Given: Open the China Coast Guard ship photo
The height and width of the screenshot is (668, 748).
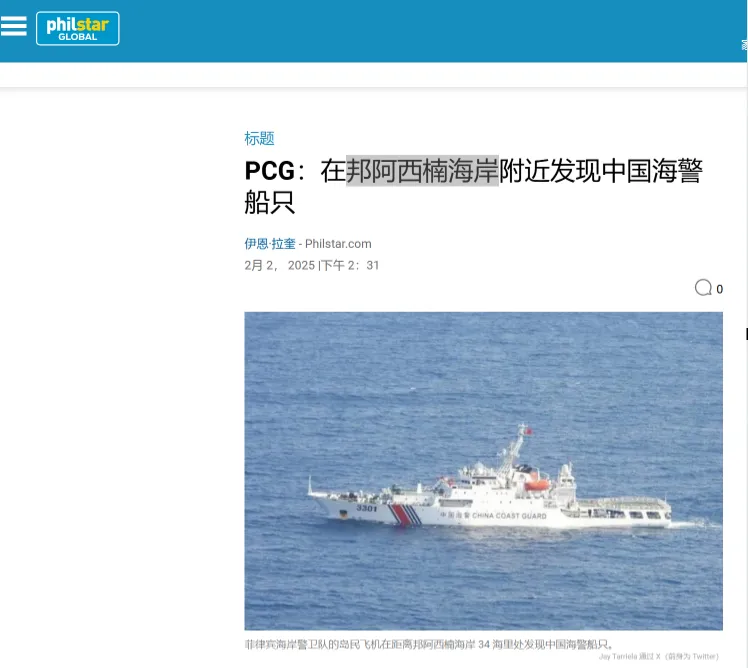Looking at the screenshot, I should [x=483, y=471].
